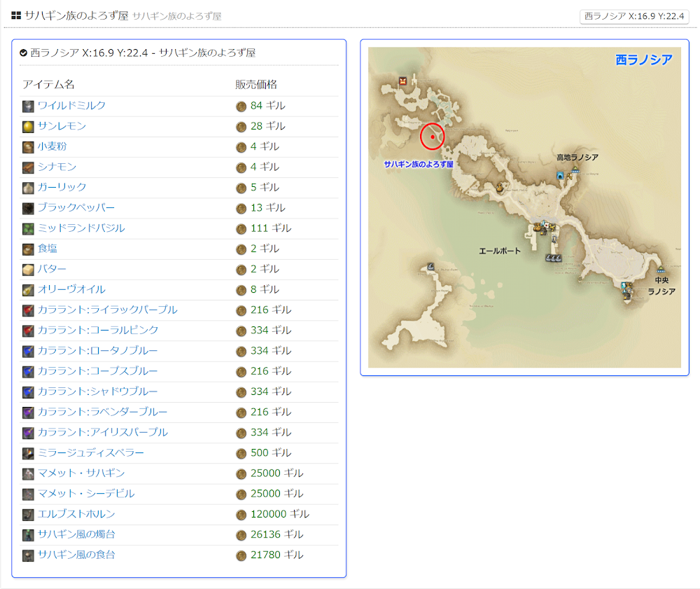This screenshot has width=700, height=589.
Task: Click the 高地ラノシア label on map
Action: click(x=577, y=157)
